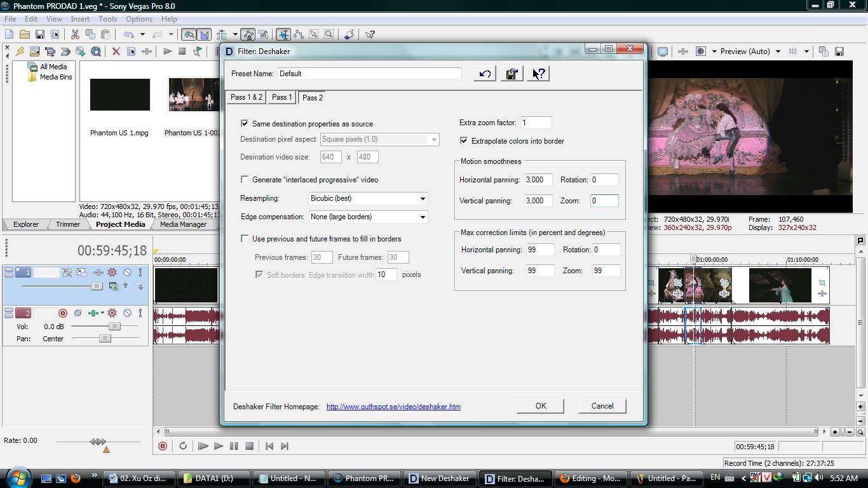Viewport: 868px width, 488px height.
Task: Click the audio track Vol slider handle
Action: [x=114, y=326]
